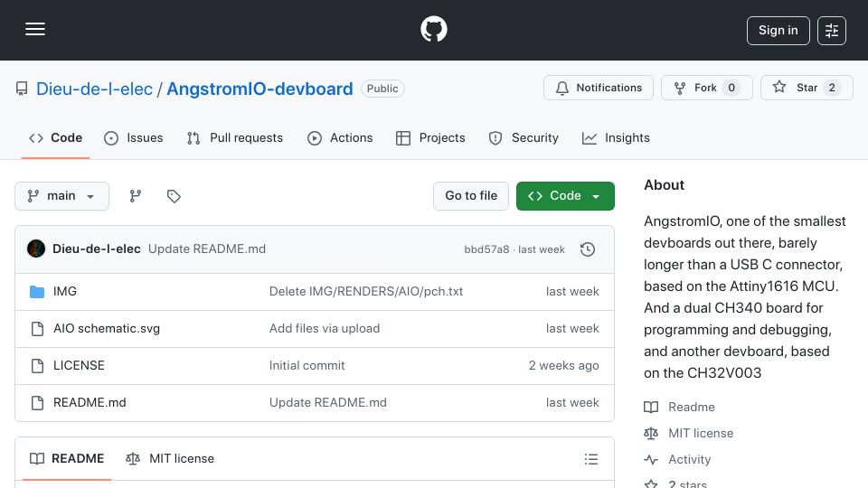Expand the green Code dropdown

[x=565, y=196]
